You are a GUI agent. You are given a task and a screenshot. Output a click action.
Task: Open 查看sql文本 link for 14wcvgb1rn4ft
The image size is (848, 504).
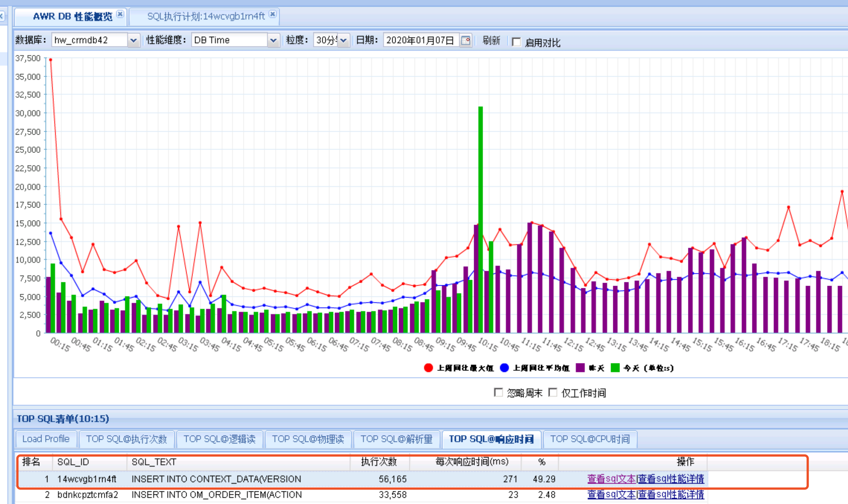(611, 479)
